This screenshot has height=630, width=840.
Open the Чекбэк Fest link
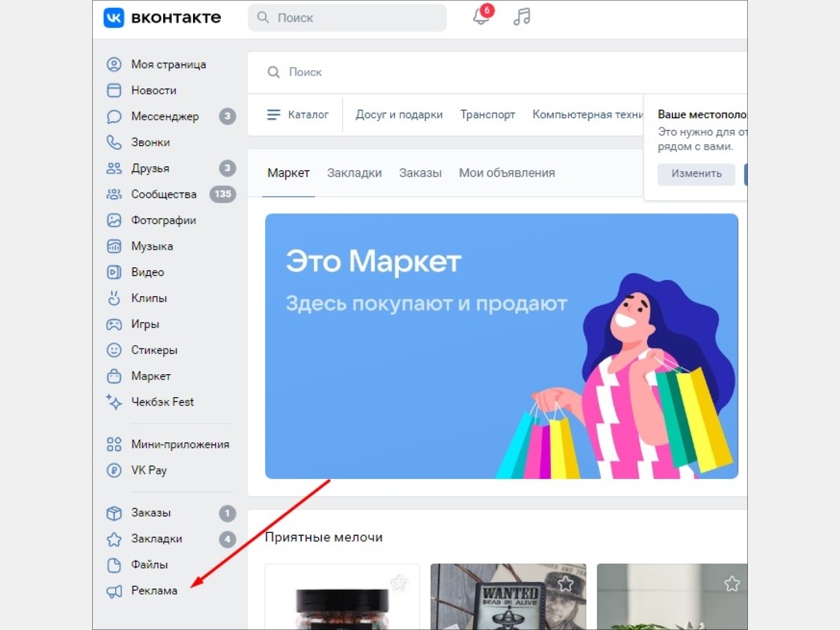(163, 402)
